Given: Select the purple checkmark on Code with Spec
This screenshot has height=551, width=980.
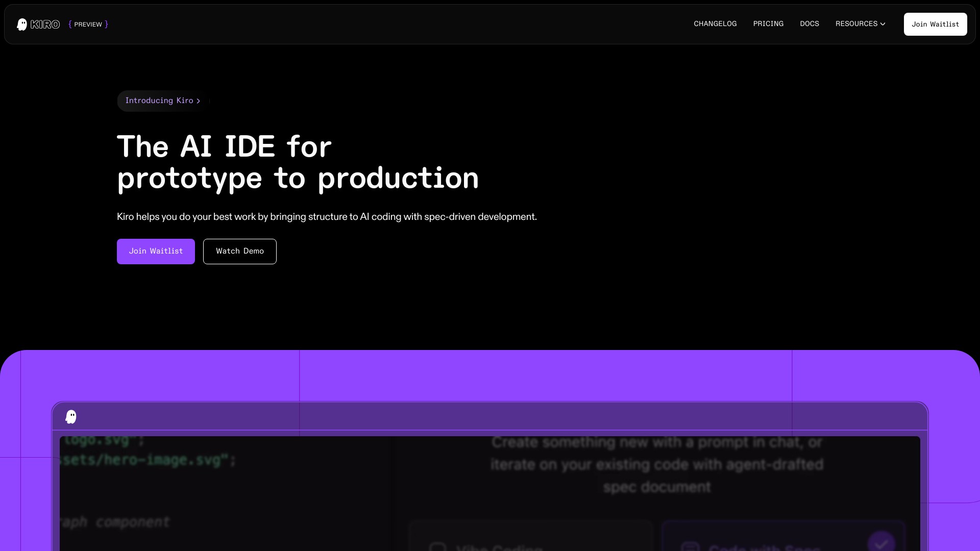Looking at the screenshot, I should pos(881,543).
